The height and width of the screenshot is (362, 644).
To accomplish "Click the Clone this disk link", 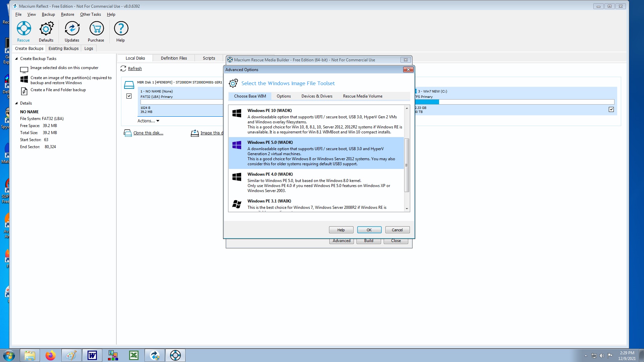I will [x=148, y=133].
